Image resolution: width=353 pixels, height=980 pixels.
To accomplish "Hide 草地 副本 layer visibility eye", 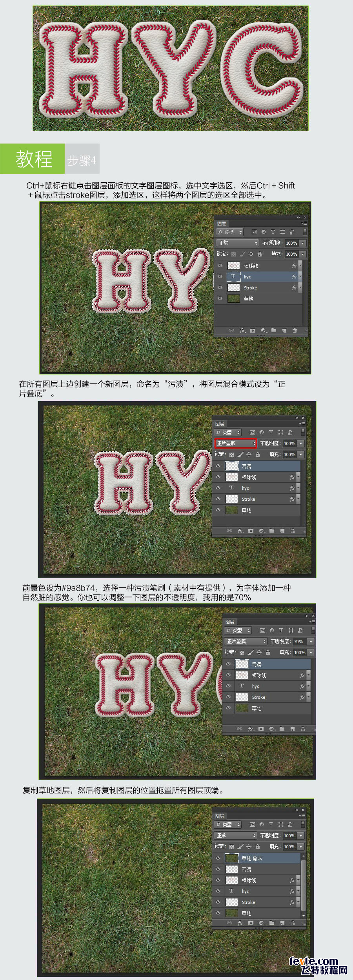I will click(x=218, y=858).
